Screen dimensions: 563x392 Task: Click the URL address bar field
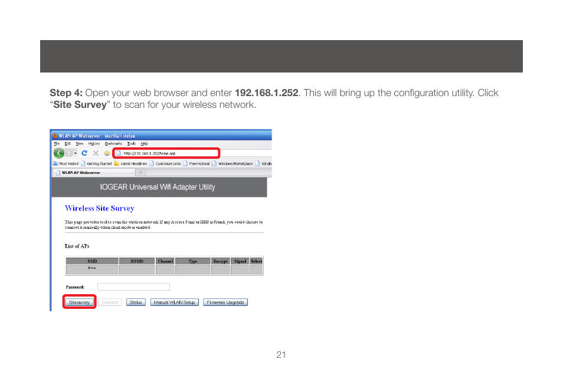click(166, 153)
